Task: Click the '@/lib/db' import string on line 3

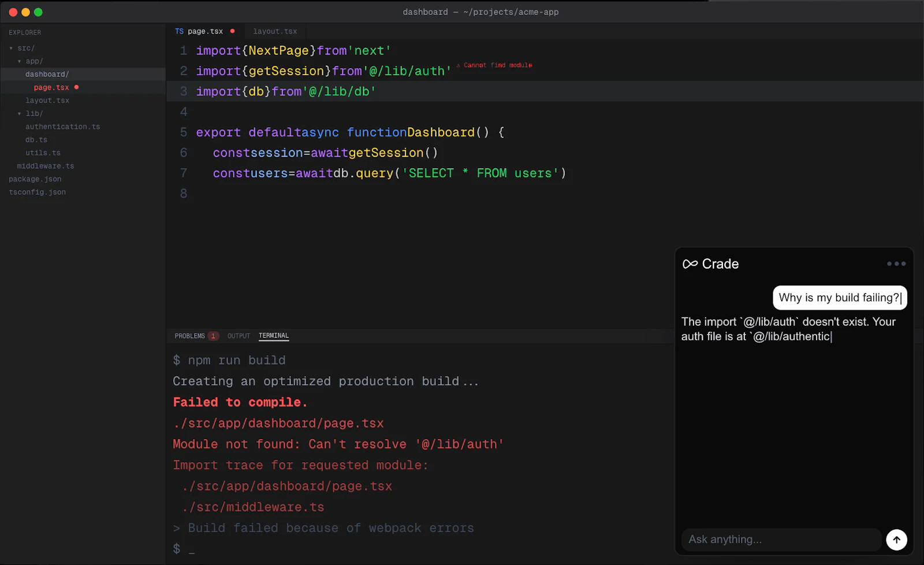Action: pos(339,91)
